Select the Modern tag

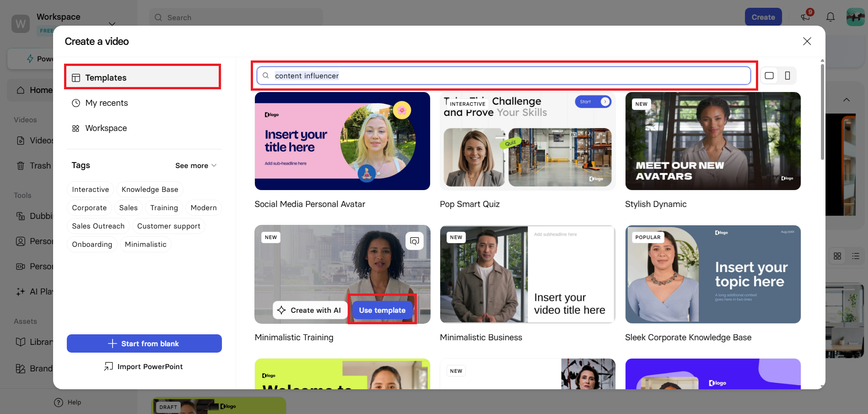[204, 208]
